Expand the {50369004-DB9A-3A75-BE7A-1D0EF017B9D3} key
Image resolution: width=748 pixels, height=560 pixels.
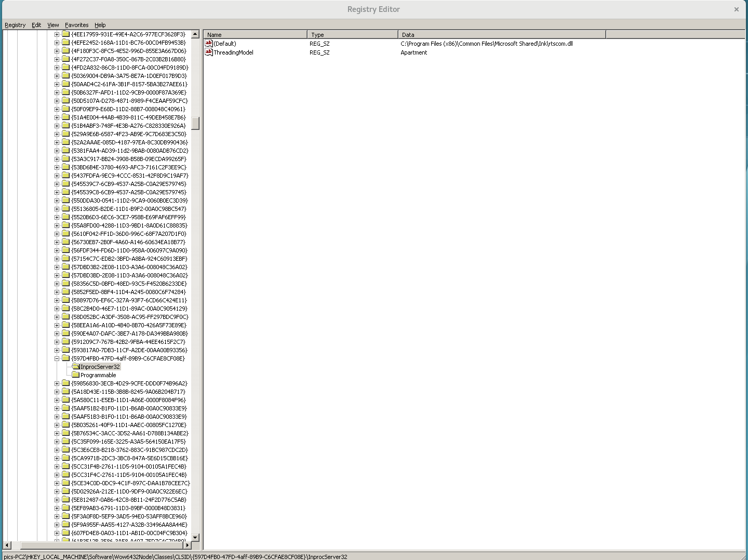tap(57, 76)
